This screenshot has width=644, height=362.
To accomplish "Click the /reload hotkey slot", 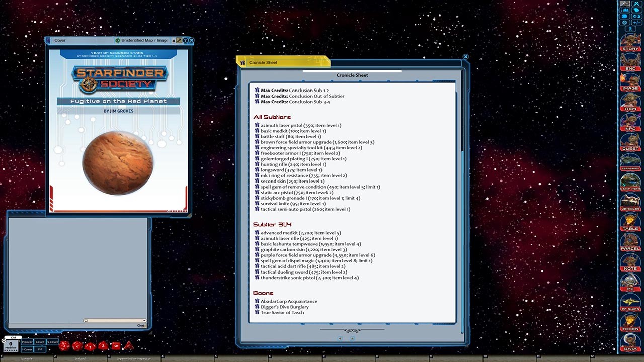I will (80, 358).
